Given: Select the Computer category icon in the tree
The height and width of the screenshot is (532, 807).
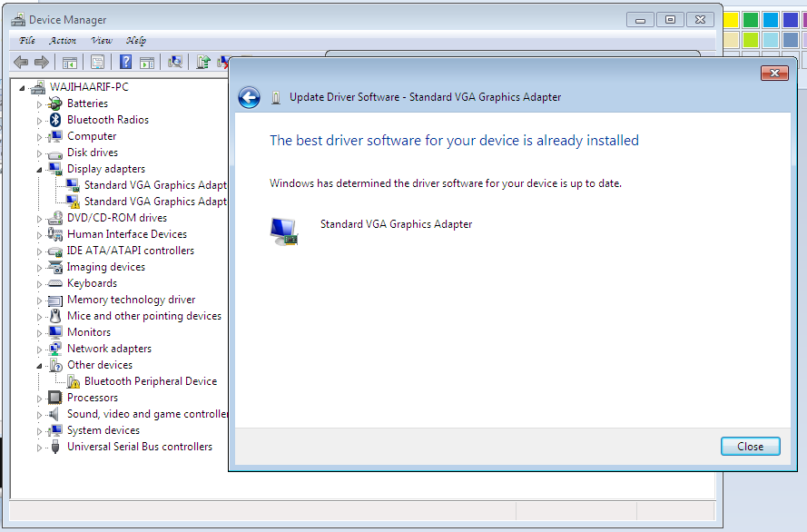Looking at the screenshot, I should [x=55, y=136].
